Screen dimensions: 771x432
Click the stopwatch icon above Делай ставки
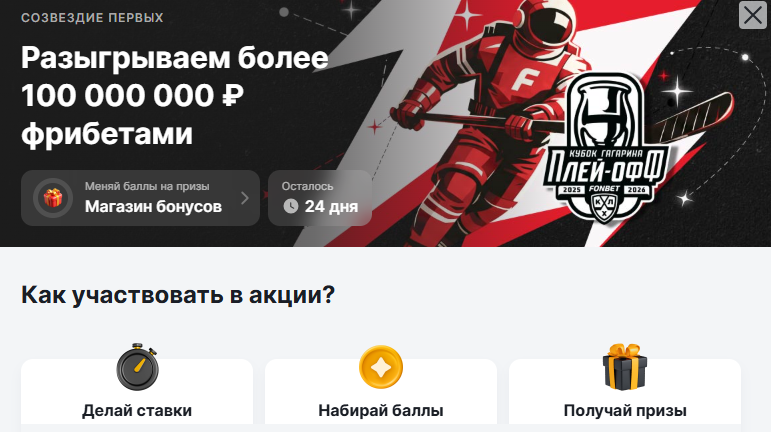(x=137, y=367)
